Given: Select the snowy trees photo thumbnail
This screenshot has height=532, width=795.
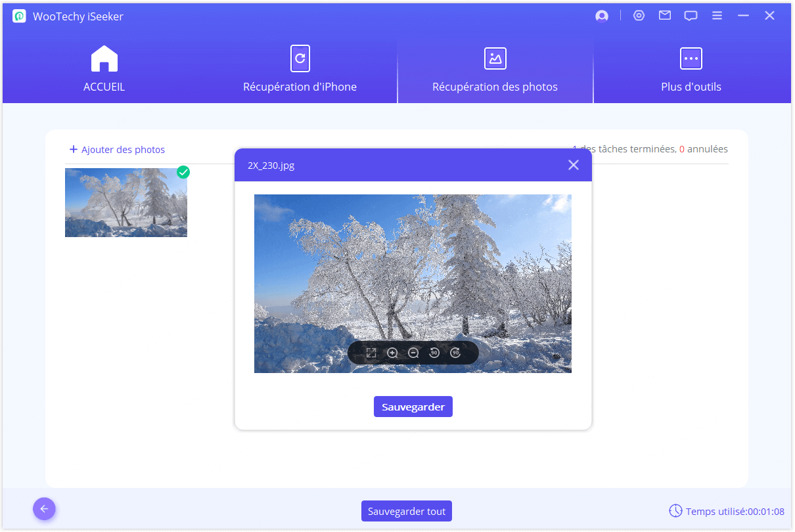Looking at the screenshot, I should coord(125,202).
